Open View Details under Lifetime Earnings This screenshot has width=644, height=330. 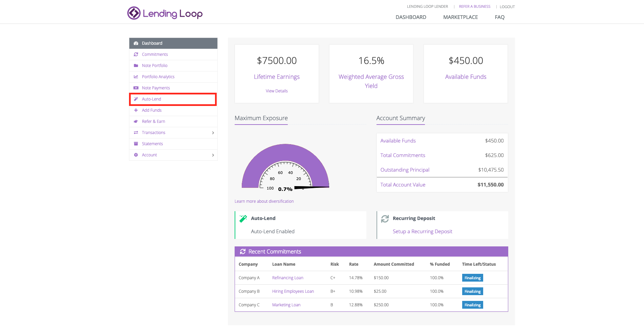point(277,91)
